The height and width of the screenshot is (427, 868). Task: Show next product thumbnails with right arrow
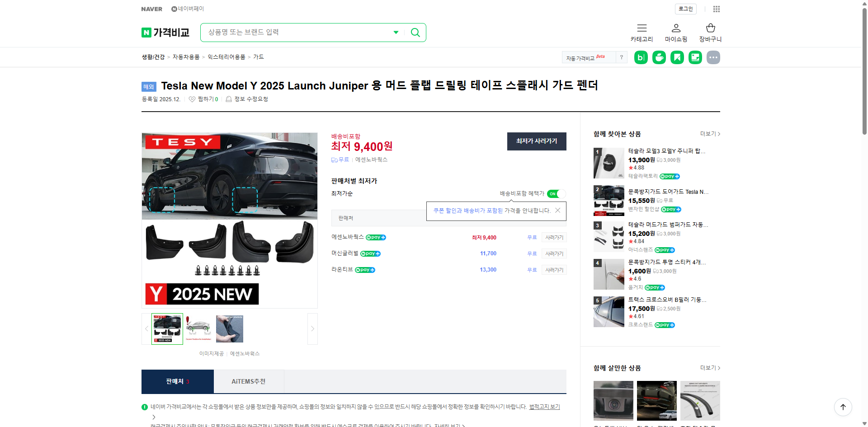(312, 328)
